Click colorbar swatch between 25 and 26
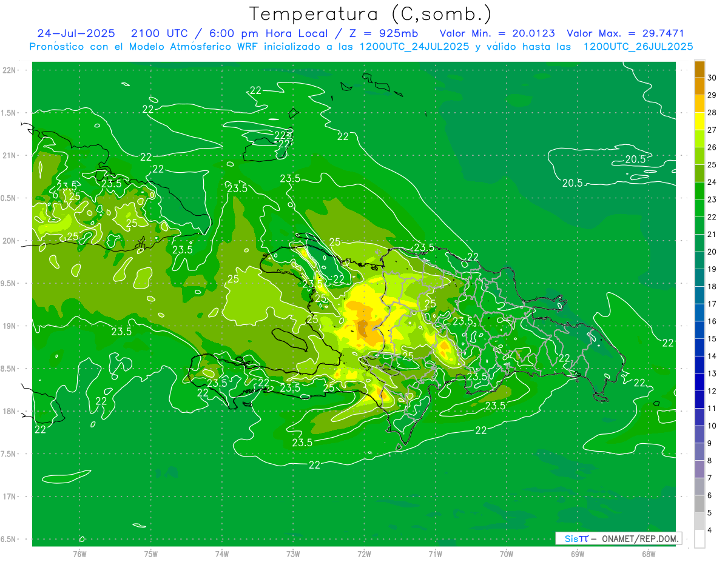 699,156
